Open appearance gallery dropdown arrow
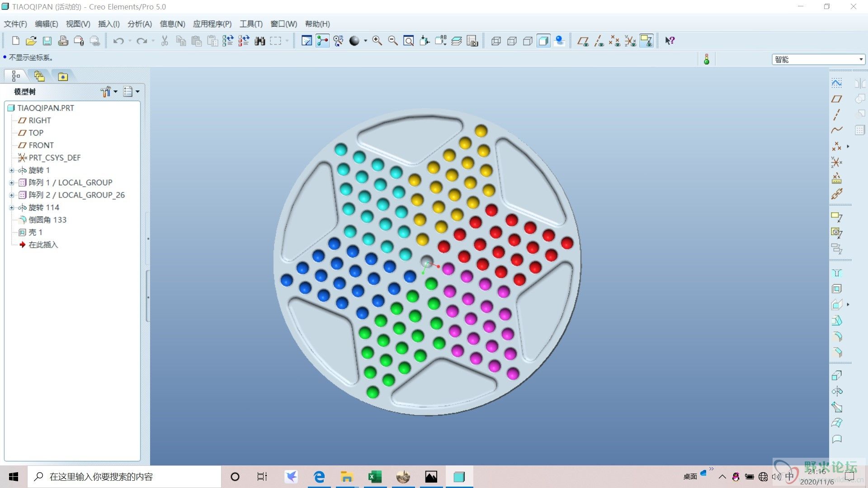 coord(365,41)
